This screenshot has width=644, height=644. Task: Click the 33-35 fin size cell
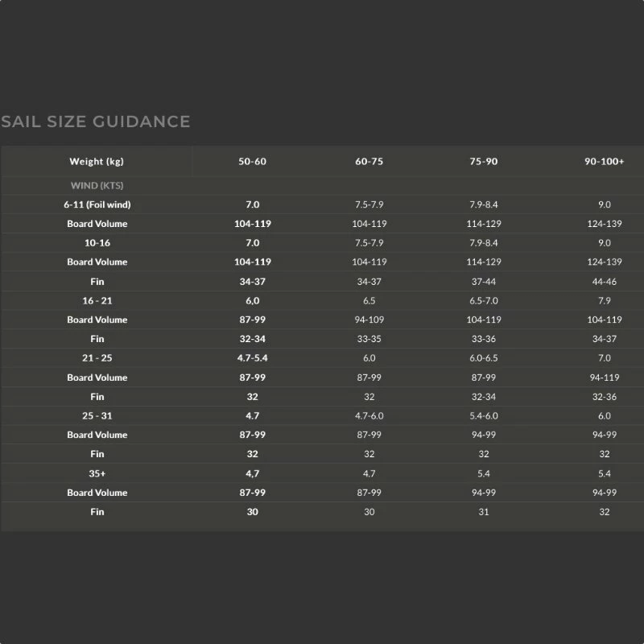click(x=369, y=339)
